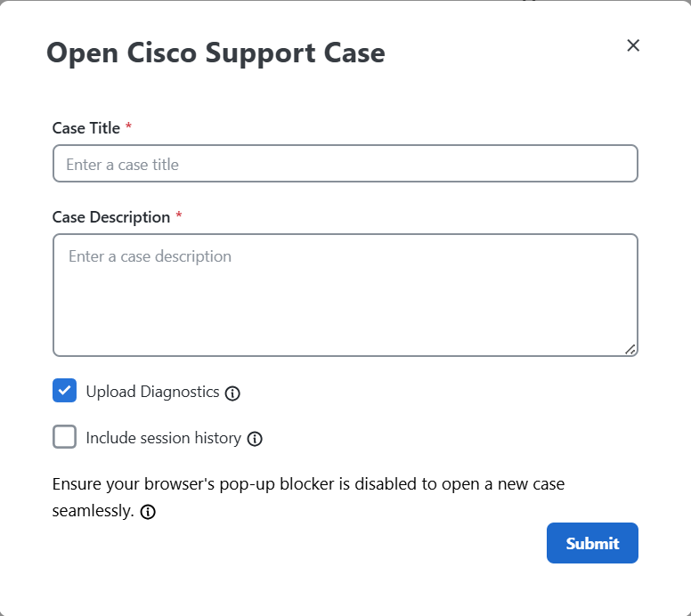691x616 pixels.
Task: Click the Case Title field label
Action: coord(86,128)
